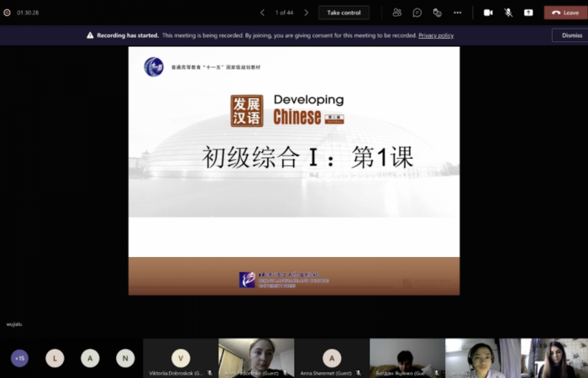
Task: Open more actions ellipsis menu
Action: 458,13
